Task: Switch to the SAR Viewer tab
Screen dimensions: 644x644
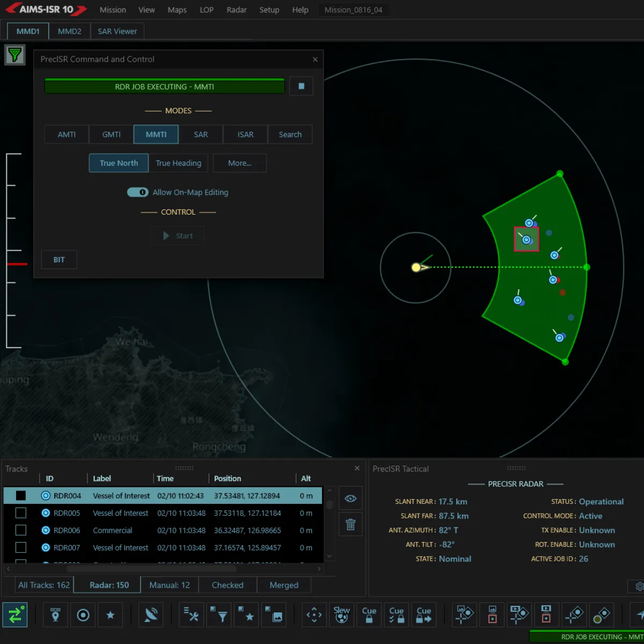Action: [x=117, y=31]
